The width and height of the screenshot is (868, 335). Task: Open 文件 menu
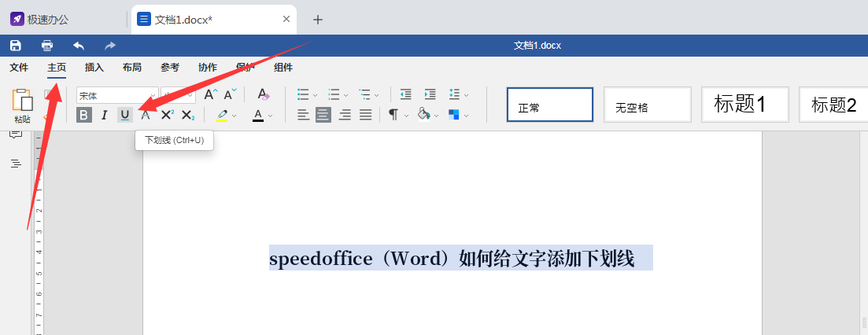point(19,68)
